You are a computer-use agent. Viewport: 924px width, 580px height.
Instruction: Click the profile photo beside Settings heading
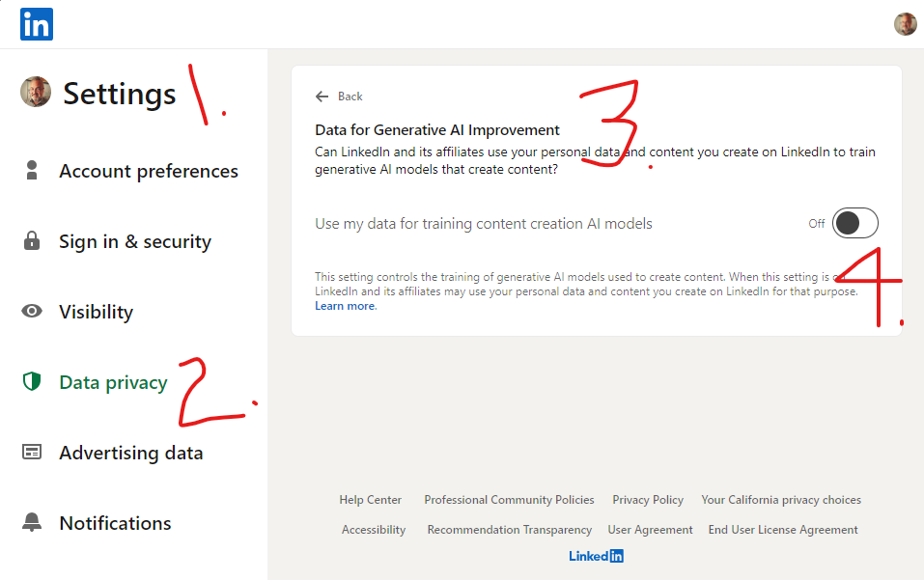tap(36, 92)
